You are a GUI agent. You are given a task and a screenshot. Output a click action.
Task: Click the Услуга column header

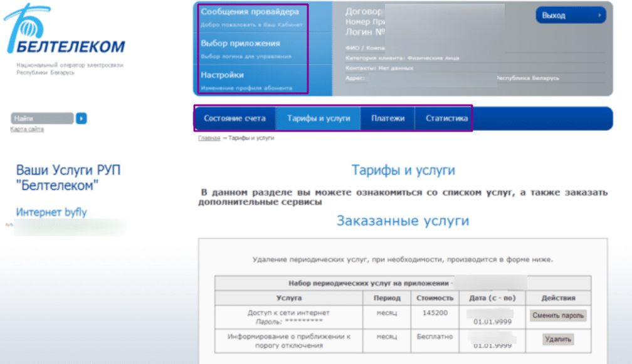click(x=289, y=298)
